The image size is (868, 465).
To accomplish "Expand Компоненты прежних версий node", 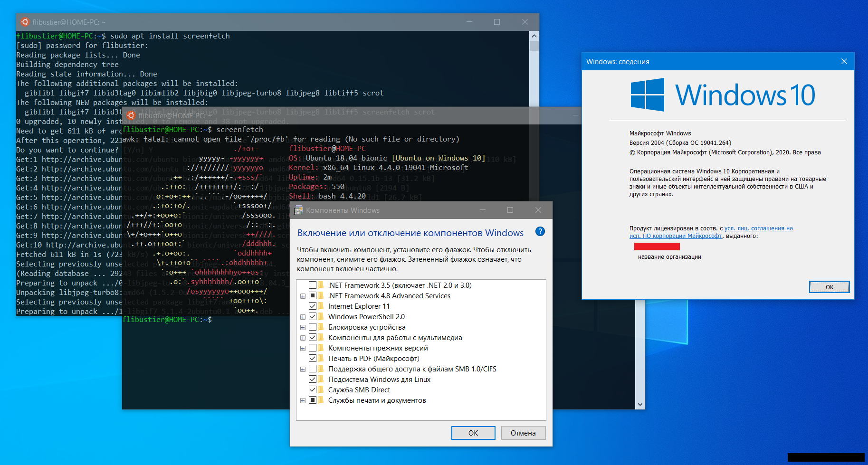I will [303, 348].
